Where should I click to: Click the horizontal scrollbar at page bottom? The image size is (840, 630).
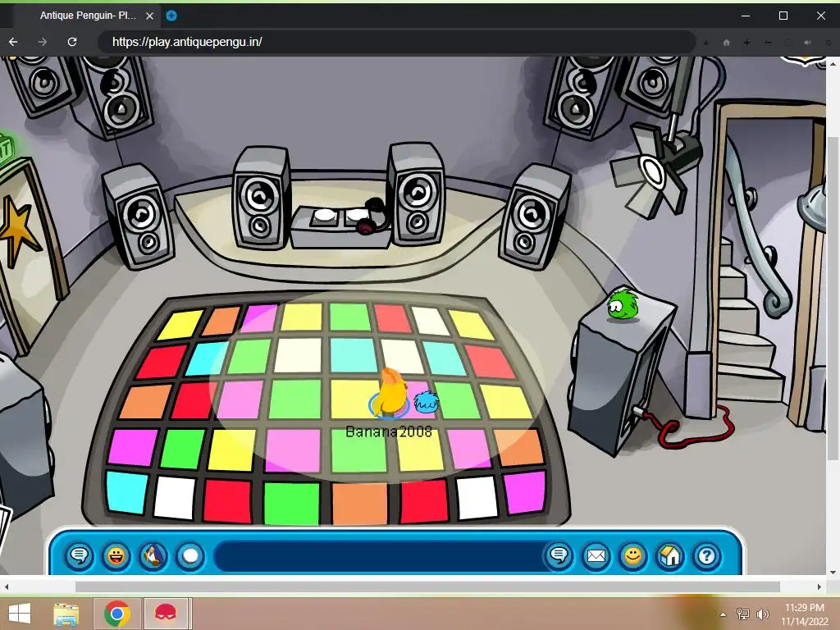(427, 587)
